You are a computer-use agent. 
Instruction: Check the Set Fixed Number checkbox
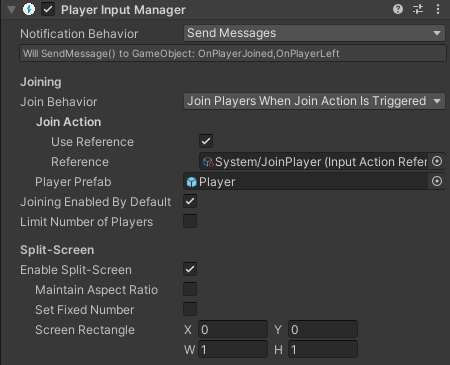(190, 309)
